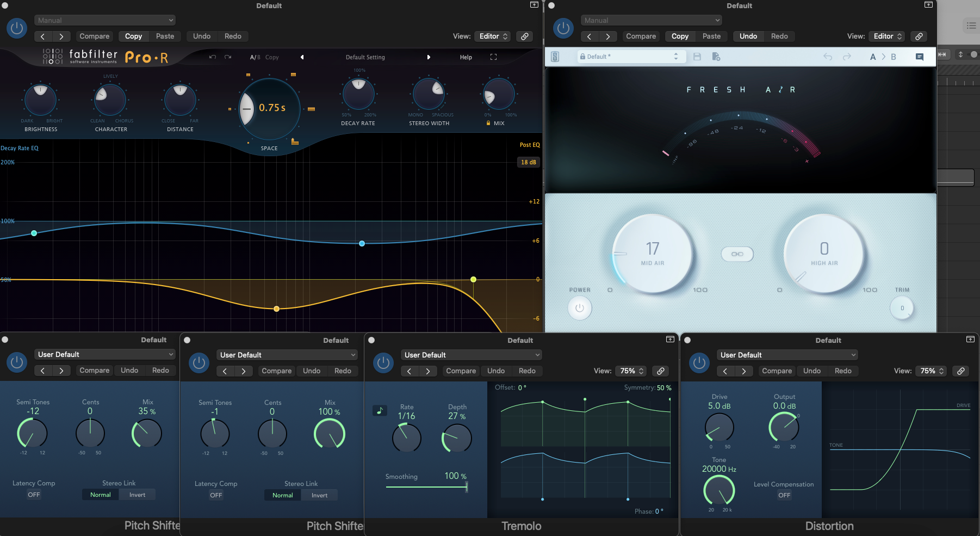Open Tremolo View 75% dropdown

coord(631,371)
